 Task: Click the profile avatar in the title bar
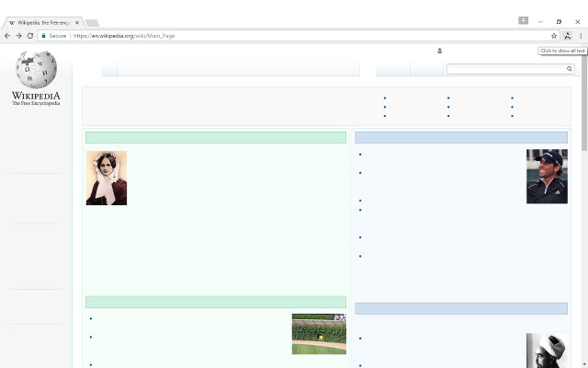coord(522,20)
